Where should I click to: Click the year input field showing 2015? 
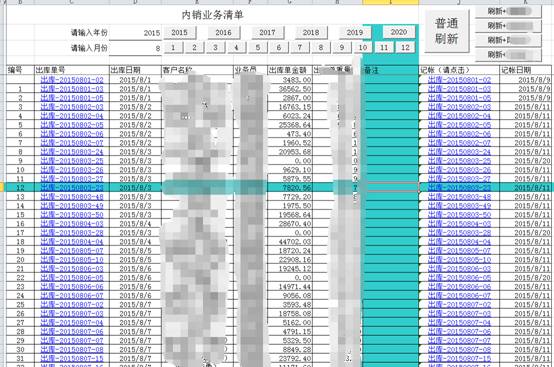coord(135,33)
